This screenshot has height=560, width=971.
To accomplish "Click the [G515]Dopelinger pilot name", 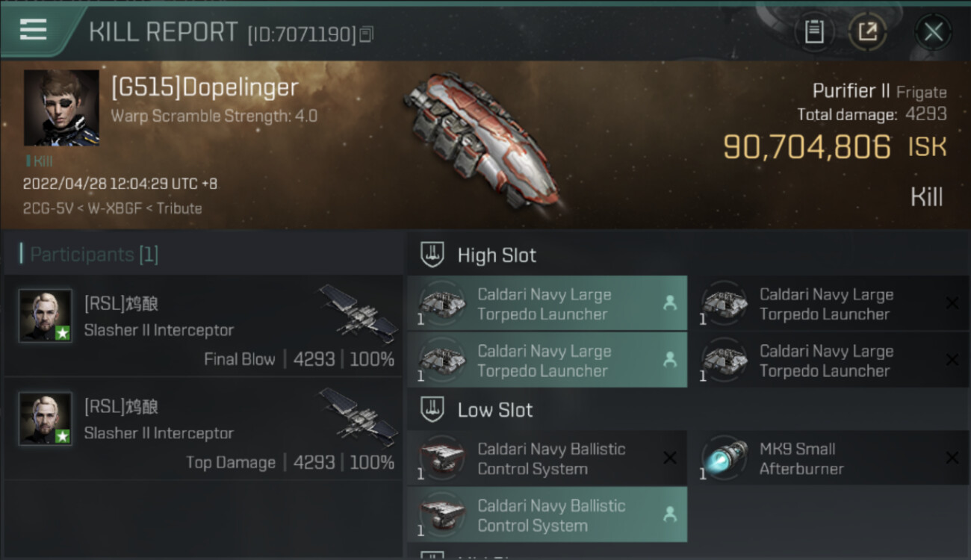I will tap(205, 88).
